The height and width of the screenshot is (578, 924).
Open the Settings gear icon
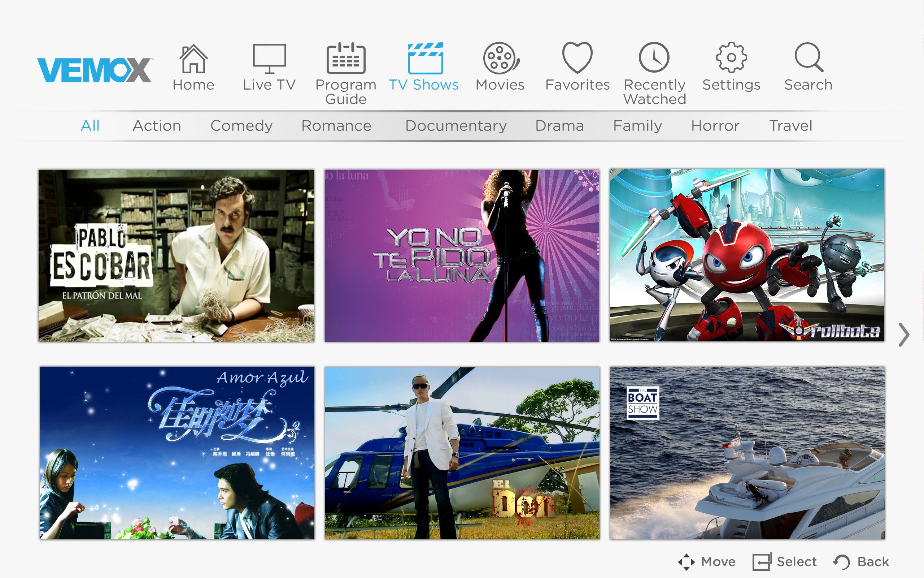(x=731, y=57)
